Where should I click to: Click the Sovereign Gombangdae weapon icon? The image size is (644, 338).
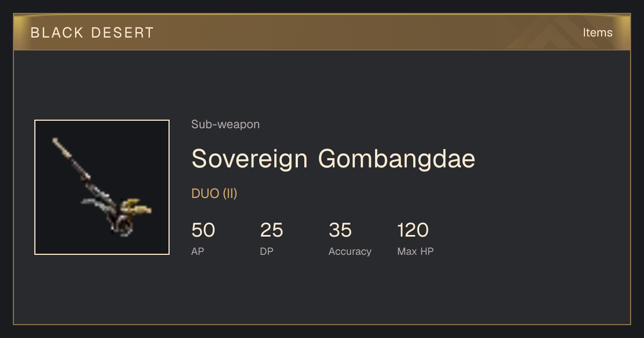(x=102, y=187)
